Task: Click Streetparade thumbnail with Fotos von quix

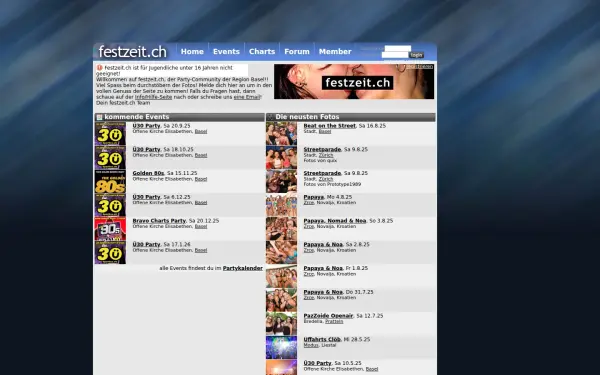Action: pos(281,157)
